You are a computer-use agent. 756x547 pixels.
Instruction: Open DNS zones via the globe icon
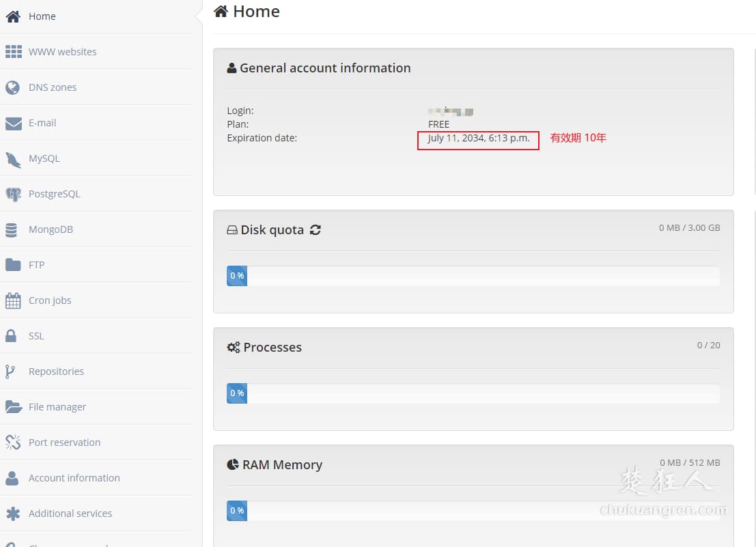[x=14, y=87]
